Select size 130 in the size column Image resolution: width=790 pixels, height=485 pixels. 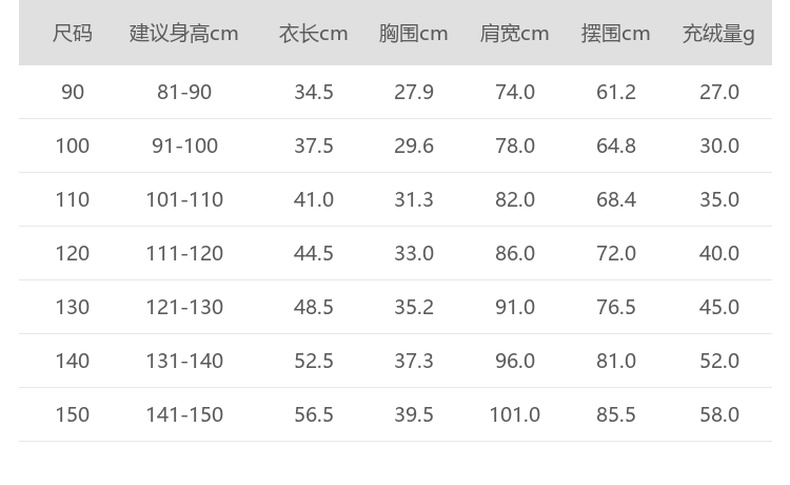(72, 307)
